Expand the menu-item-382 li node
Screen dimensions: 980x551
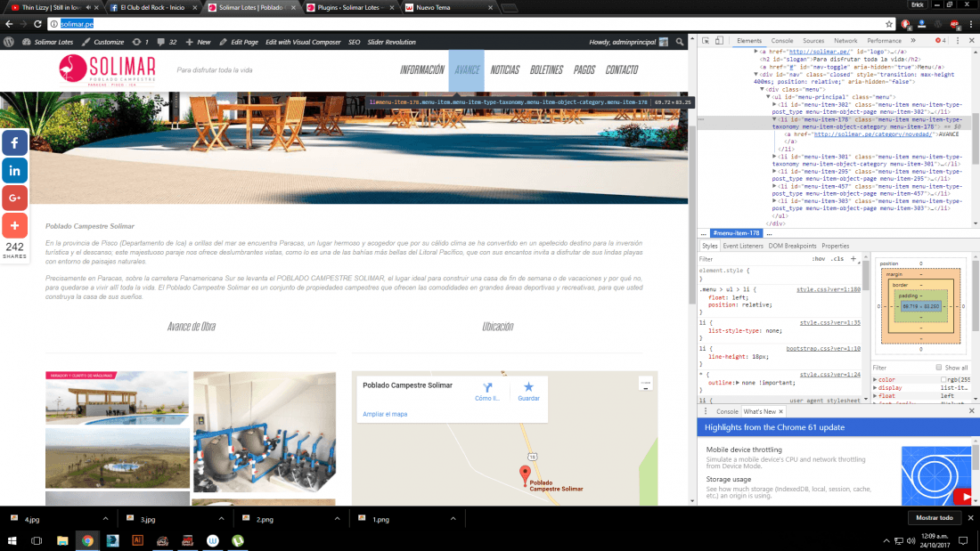tap(775, 105)
